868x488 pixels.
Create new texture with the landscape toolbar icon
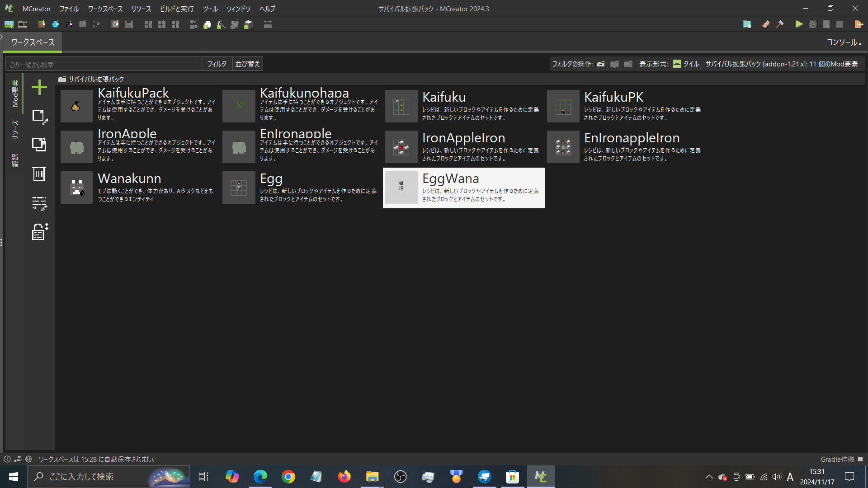[9, 24]
